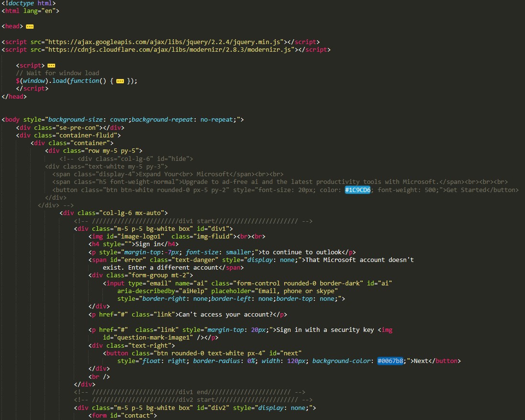Image resolution: width=525 pixels, height=420 pixels.
Task: Click the 'text-right' class name
Action: tap(150, 346)
